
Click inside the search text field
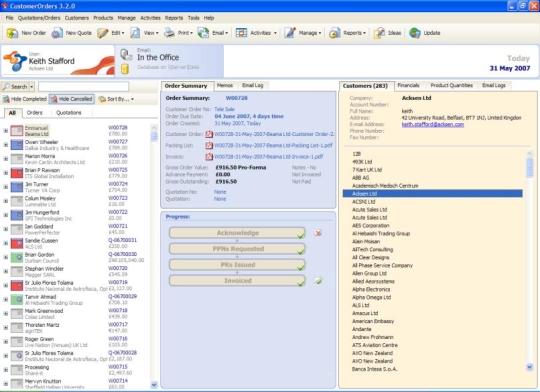[x=83, y=86]
